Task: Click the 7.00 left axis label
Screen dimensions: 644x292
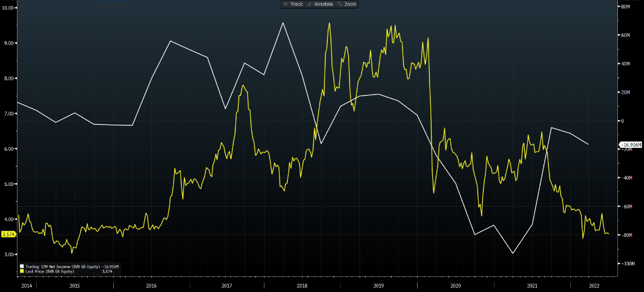Action: (10, 113)
